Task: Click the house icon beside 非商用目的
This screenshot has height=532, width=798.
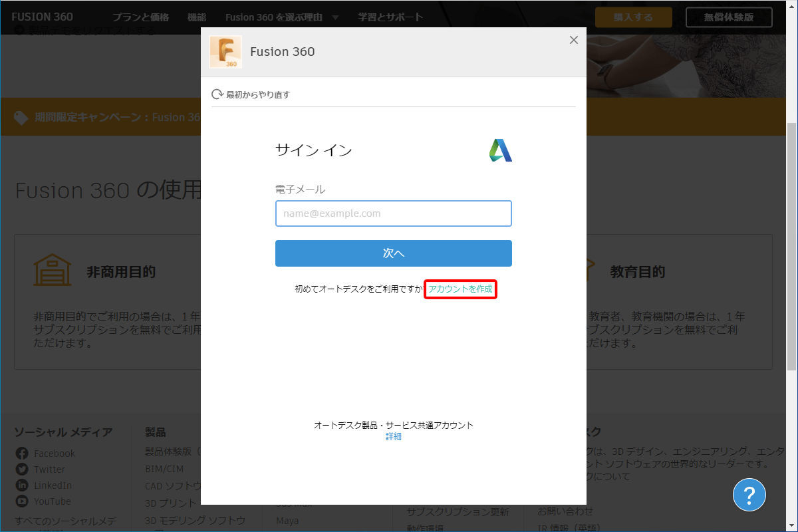Action: 53,270
